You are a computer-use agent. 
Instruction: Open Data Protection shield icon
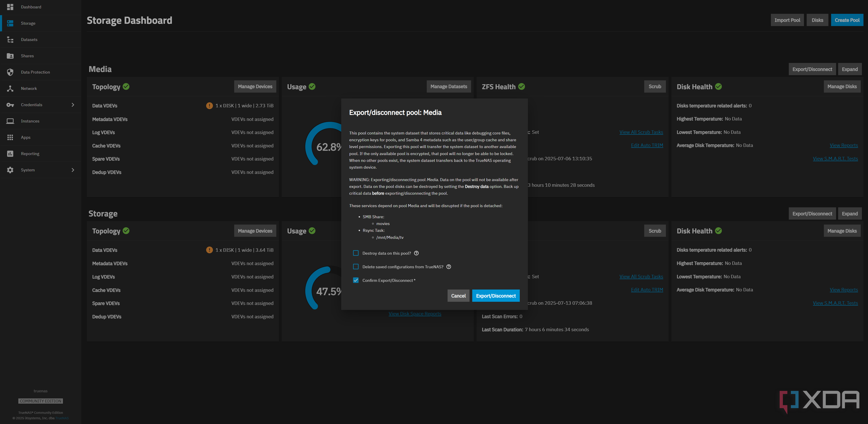10,72
